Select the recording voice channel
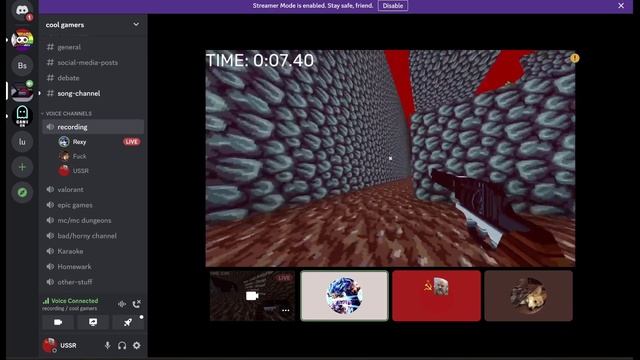Viewport: 640px width, 360px height. 93,127
